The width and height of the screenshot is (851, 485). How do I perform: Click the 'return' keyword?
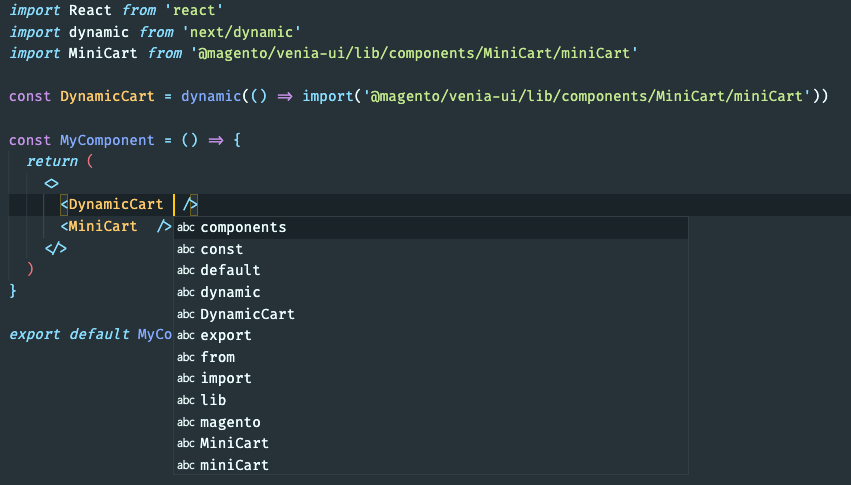point(52,161)
